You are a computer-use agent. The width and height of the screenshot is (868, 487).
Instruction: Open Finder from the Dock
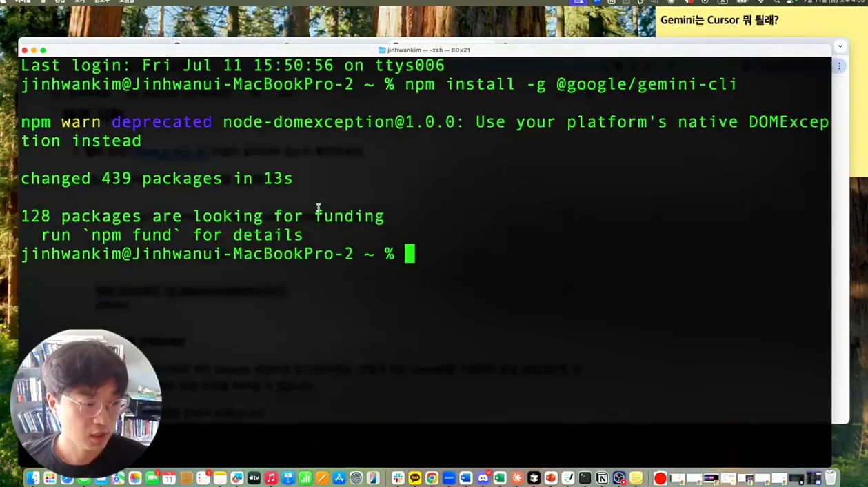click(33, 478)
